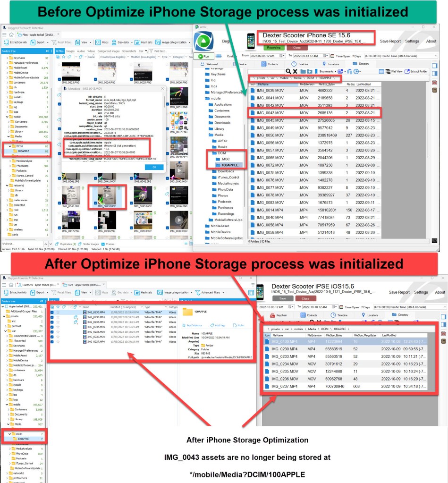Toggle checkbox beside IMG_0237.MP4 in bottom list
This screenshot has height=483, width=448.
52,341
